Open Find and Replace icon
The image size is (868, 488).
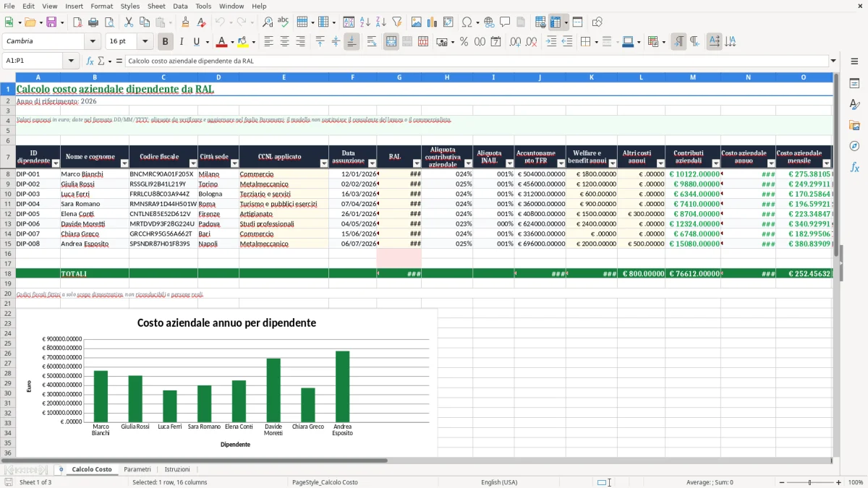(268, 22)
